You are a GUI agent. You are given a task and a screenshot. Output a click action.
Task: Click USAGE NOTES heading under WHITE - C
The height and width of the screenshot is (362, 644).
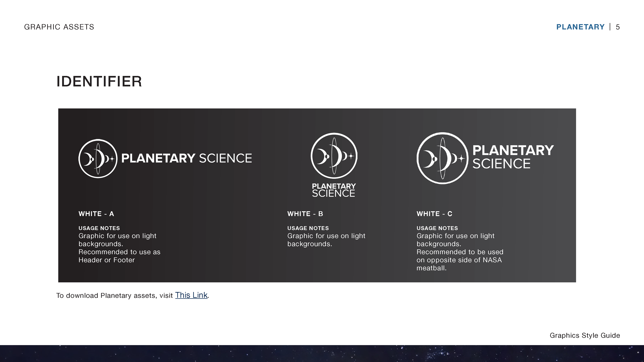tap(437, 228)
